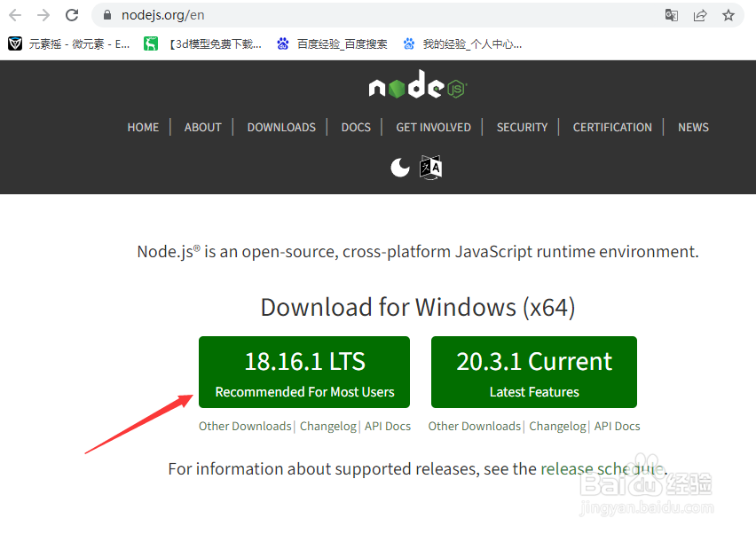Open the DOCS nav item
The width and height of the screenshot is (756, 534).
click(x=356, y=127)
